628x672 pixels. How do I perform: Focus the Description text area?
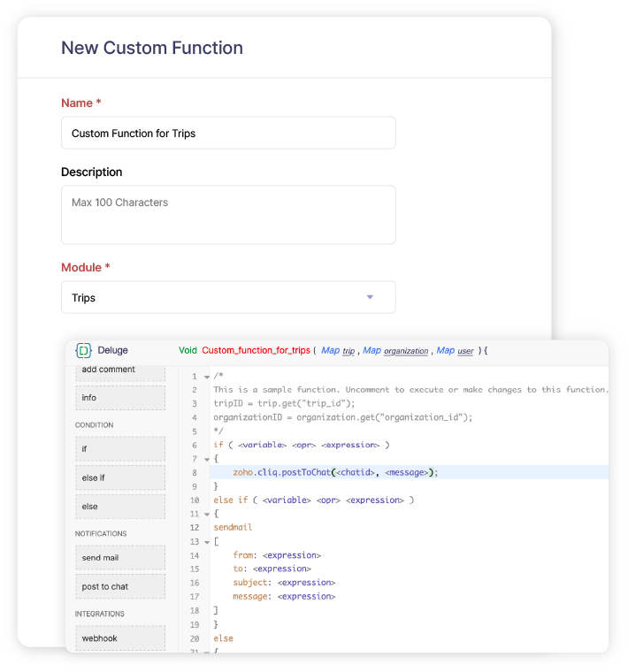coord(228,215)
